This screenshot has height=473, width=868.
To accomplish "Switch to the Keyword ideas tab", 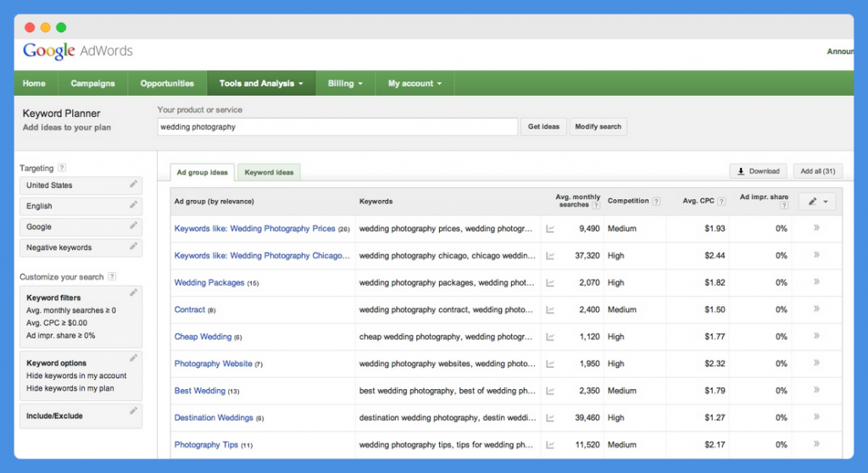I will coord(269,172).
